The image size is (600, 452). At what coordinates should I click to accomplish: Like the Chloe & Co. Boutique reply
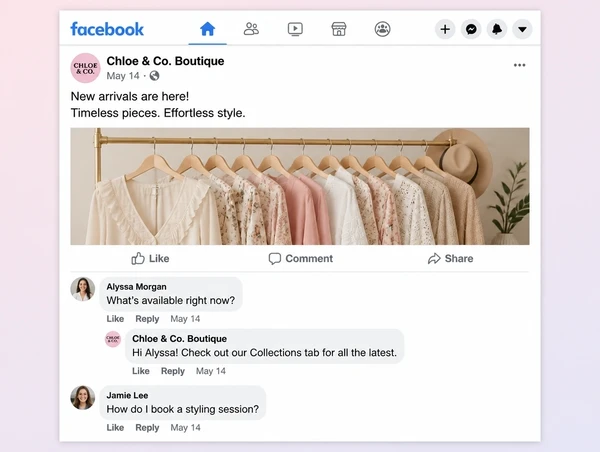[141, 371]
